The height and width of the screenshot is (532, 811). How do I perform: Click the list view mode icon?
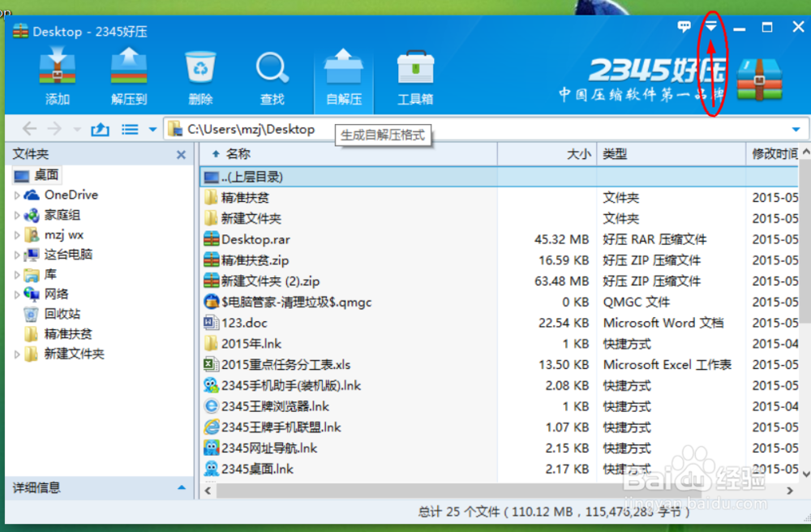click(130, 129)
